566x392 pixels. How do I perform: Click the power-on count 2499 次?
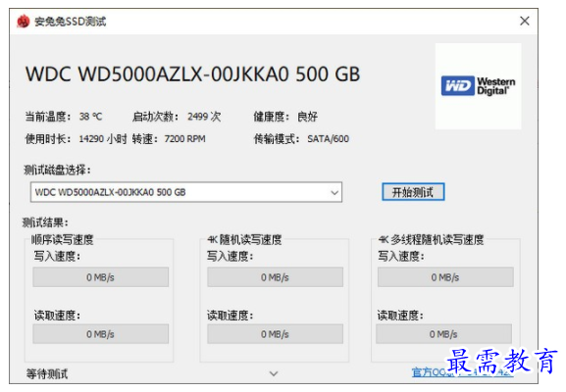pos(204,117)
